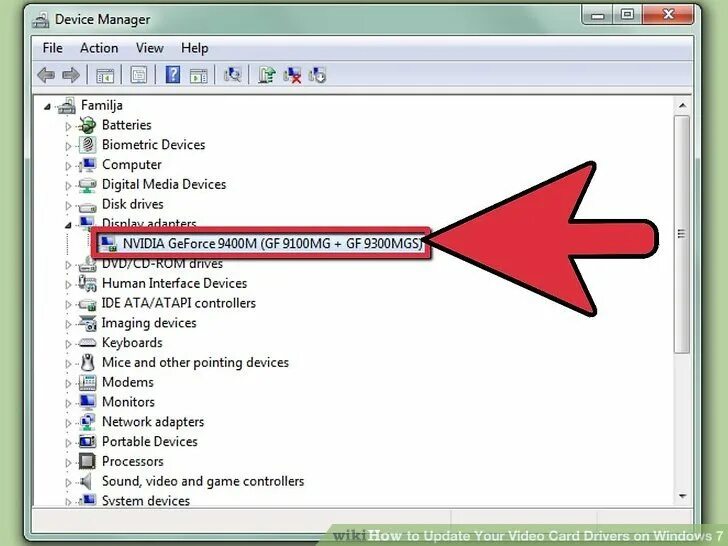Click the Keyboards category icon

[x=87, y=343]
